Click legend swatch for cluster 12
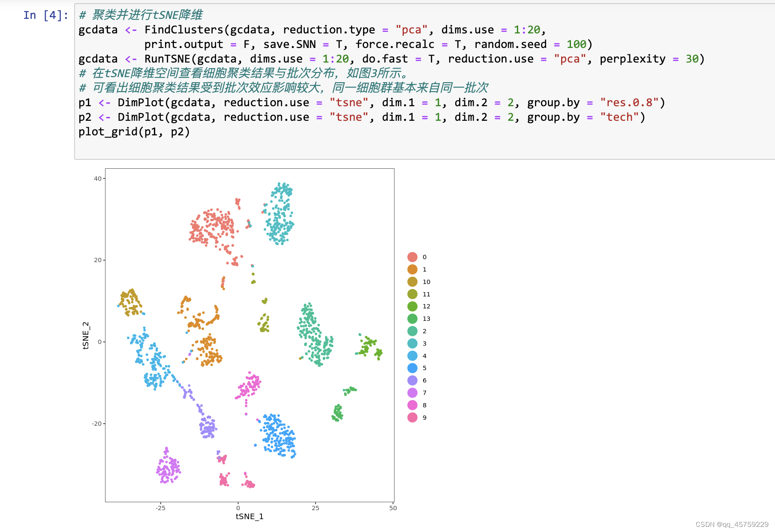The image size is (775, 532). point(412,306)
